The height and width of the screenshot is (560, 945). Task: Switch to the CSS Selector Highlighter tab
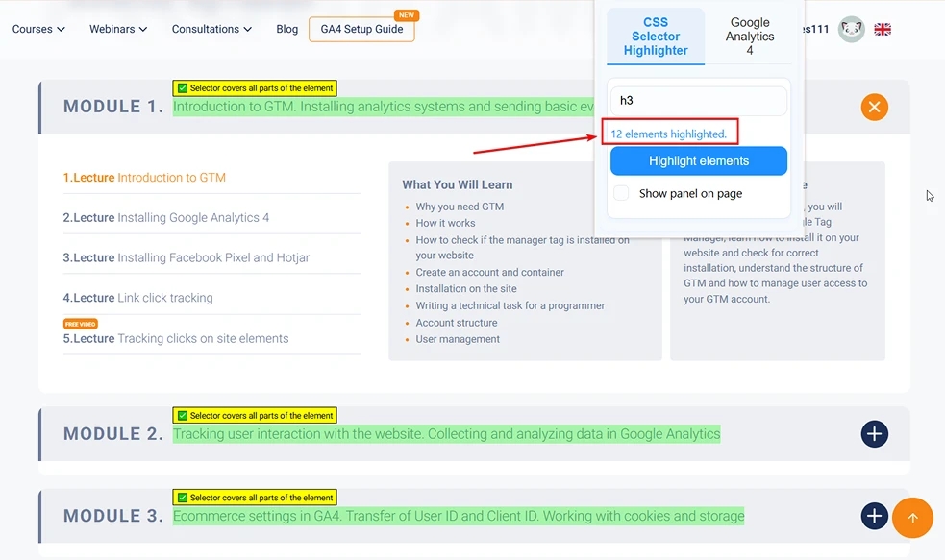pos(656,37)
